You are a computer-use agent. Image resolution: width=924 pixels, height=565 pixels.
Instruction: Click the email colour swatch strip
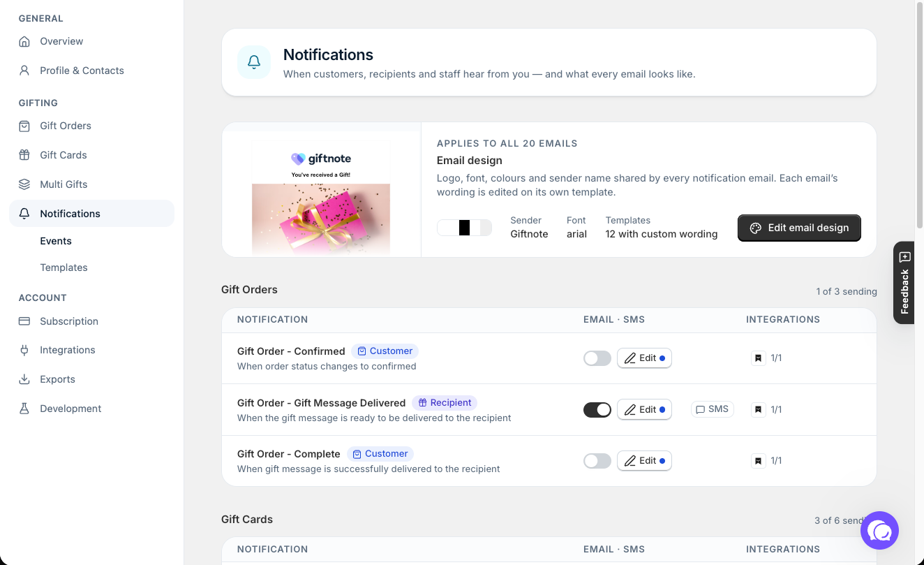[x=464, y=228]
